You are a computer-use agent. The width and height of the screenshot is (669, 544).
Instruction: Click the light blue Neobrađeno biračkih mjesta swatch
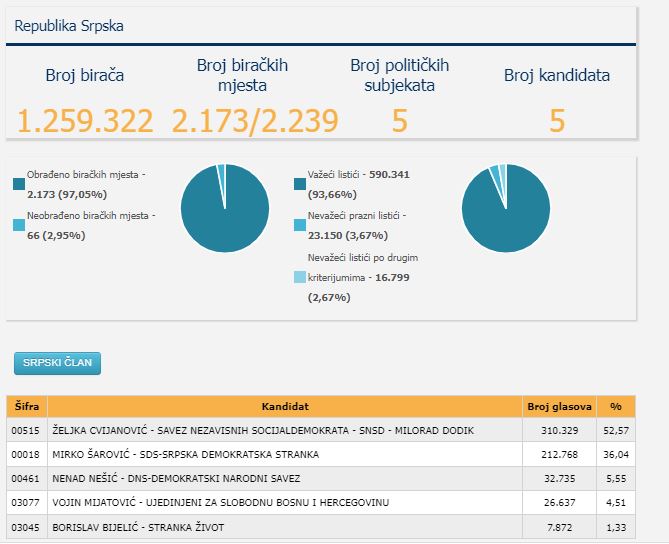click(19, 225)
